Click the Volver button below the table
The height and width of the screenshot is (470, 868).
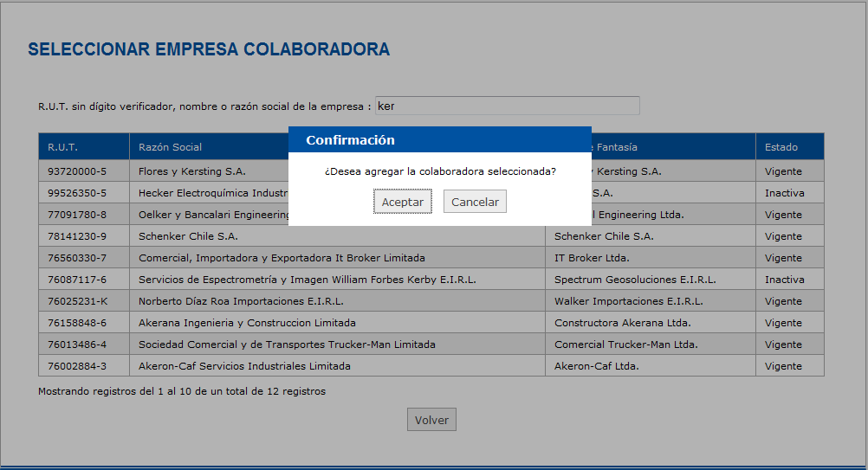(x=431, y=420)
